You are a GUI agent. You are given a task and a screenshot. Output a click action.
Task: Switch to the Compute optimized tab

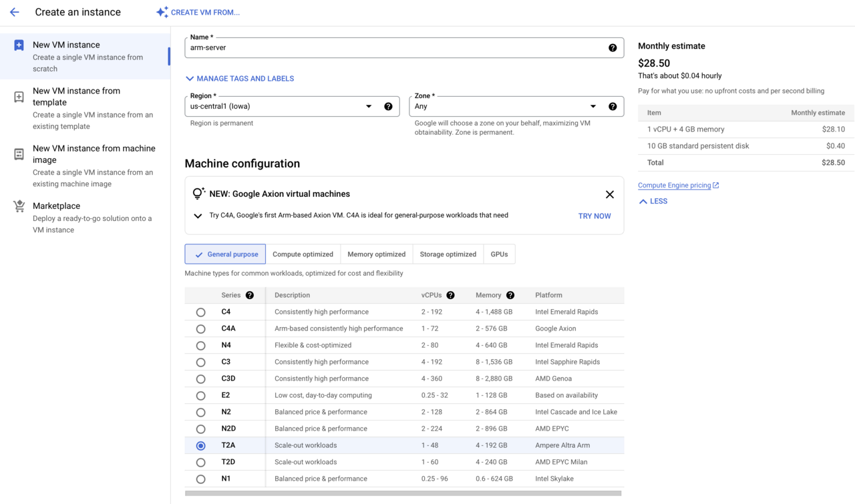[303, 254]
